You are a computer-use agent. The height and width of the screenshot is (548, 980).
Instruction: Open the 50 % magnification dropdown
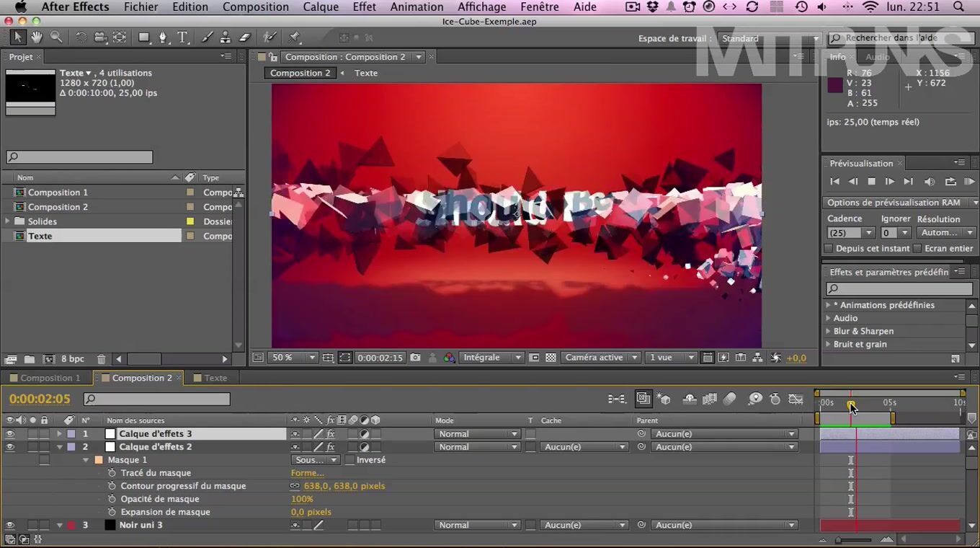pos(294,358)
